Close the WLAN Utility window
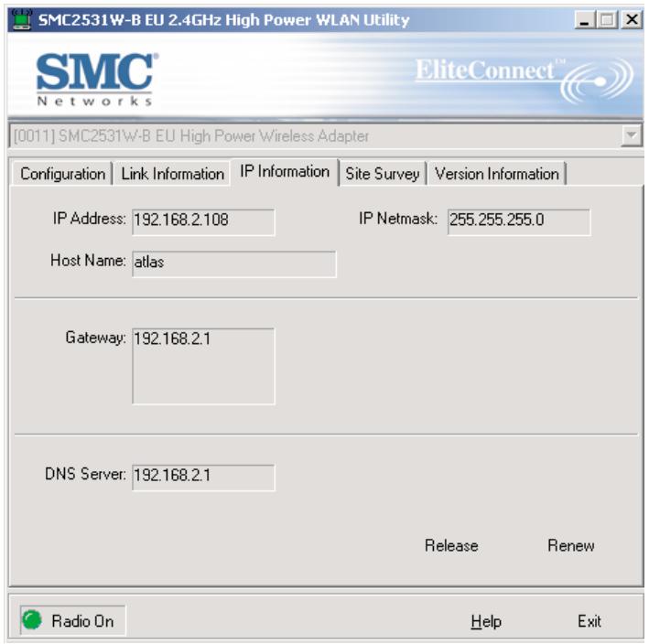The height and width of the screenshot is (644, 649). pos(632,20)
